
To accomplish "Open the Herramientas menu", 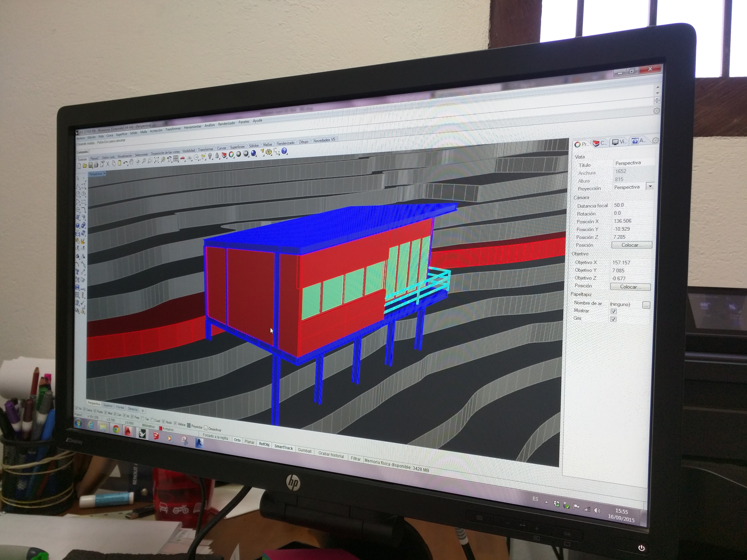I will [192, 127].
